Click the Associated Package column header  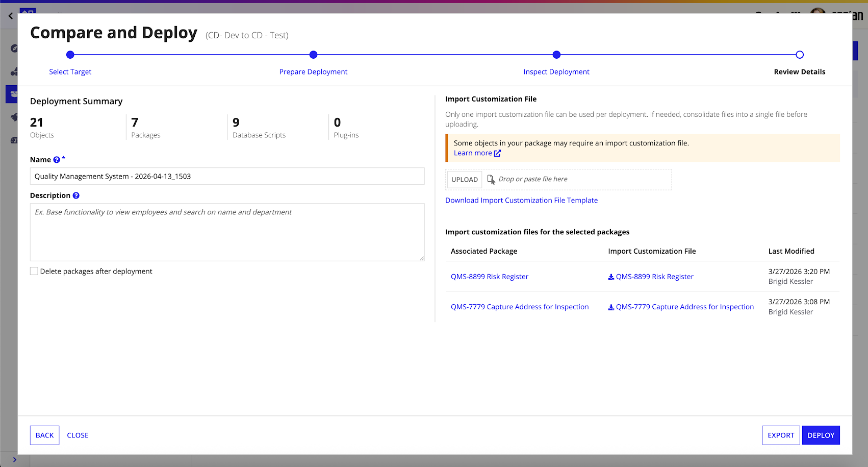point(484,251)
